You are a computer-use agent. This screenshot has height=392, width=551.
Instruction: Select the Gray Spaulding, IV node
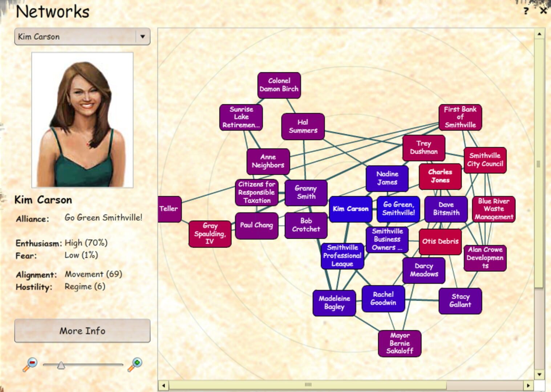click(210, 234)
